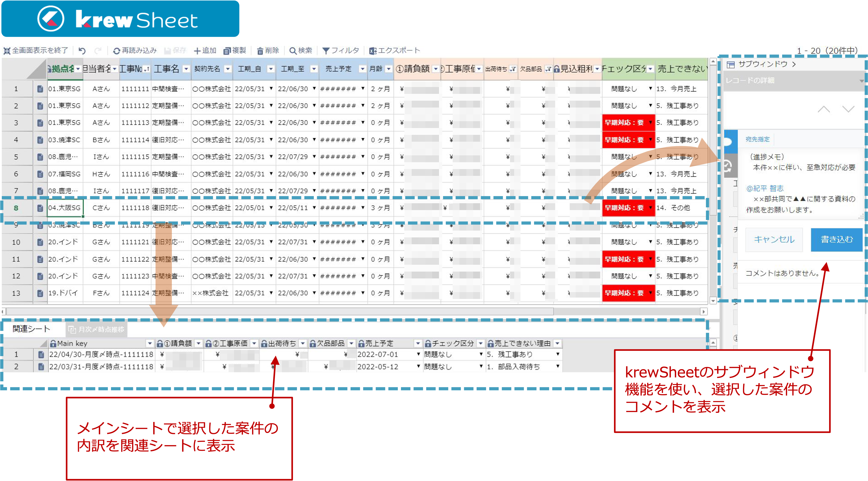The image size is (868, 481).
Task: Click the undo arrow icon in toolbar
Action: coord(82,51)
